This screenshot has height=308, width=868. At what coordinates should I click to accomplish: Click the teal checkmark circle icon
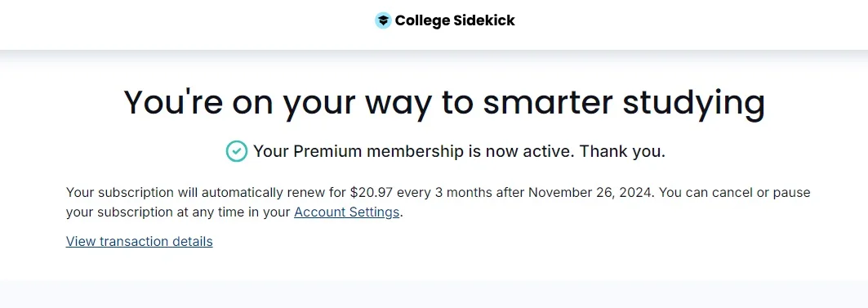point(236,151)
